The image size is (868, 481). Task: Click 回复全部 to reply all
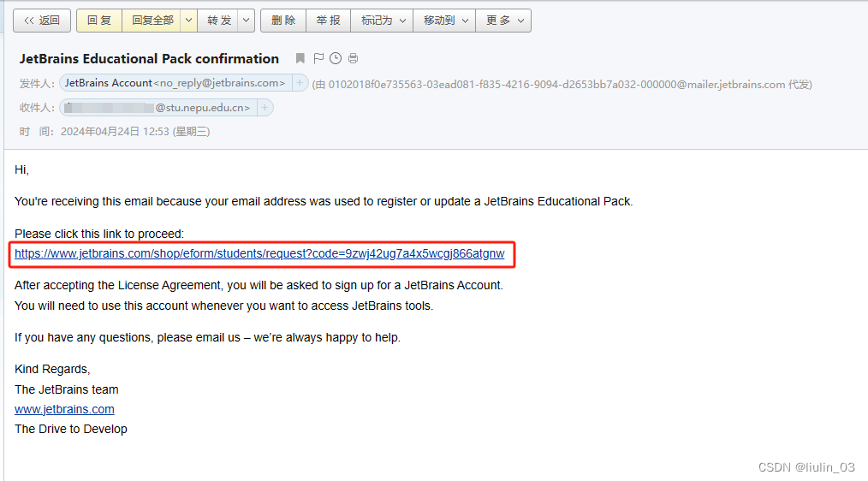[x=152, y=21]
